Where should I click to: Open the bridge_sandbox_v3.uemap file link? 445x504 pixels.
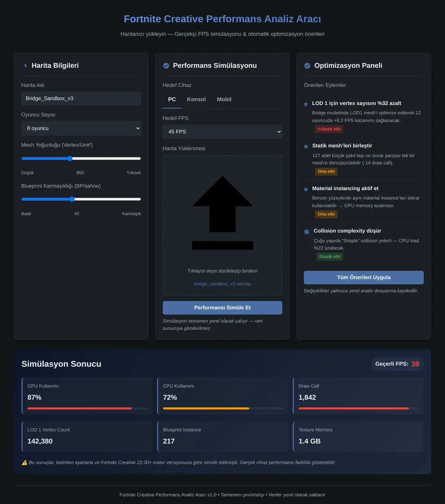pos(222,284)
